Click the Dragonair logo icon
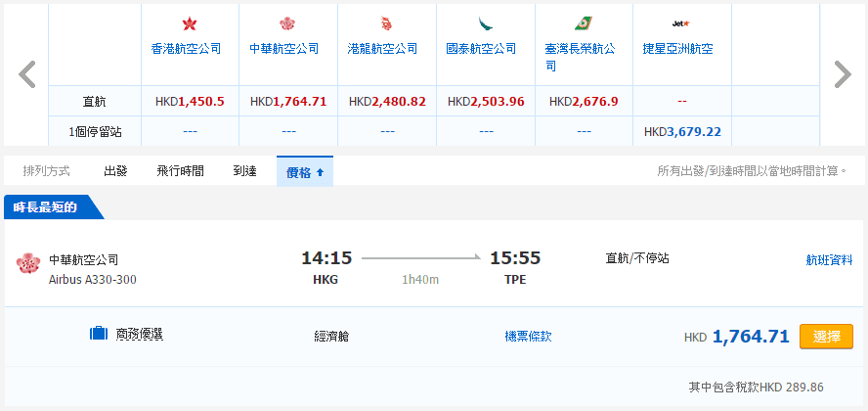Viewport: 868px width, 411px height. pyautogui.click(x=386, y=24)
